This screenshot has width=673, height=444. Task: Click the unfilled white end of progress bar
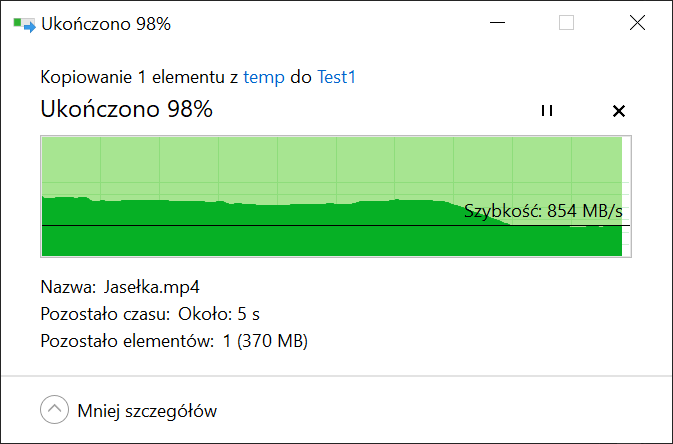click(x=626, y=196)
